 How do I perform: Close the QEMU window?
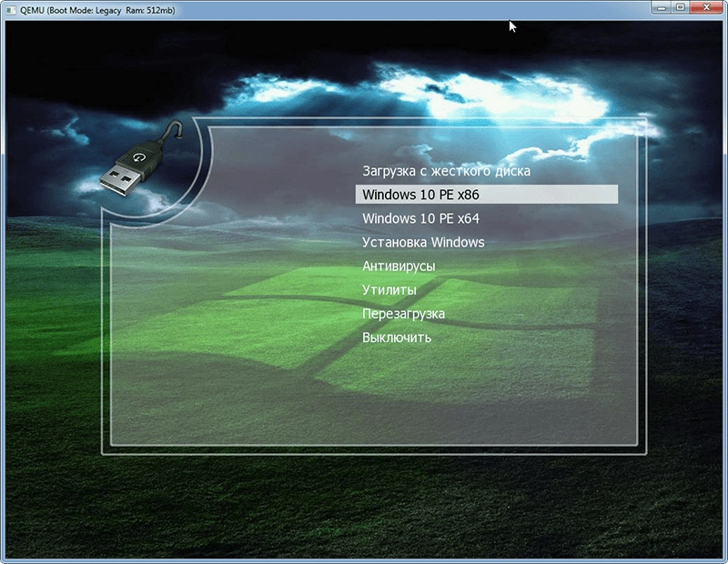(706, 7)
